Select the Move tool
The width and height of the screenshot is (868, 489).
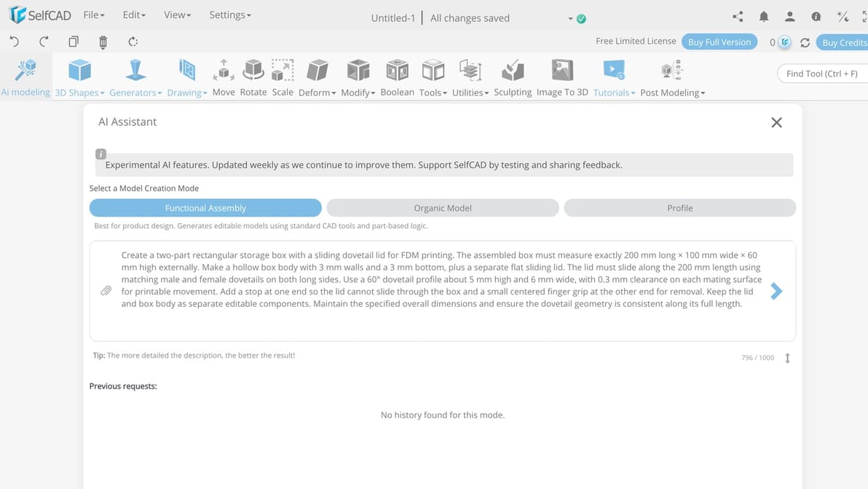coord(224,78)
